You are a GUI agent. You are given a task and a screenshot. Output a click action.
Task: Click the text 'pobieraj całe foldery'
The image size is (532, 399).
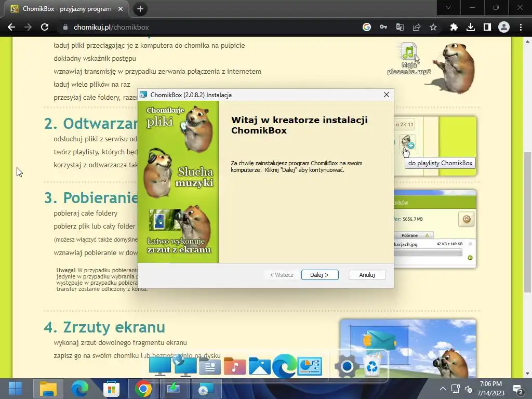click(86, 213)
